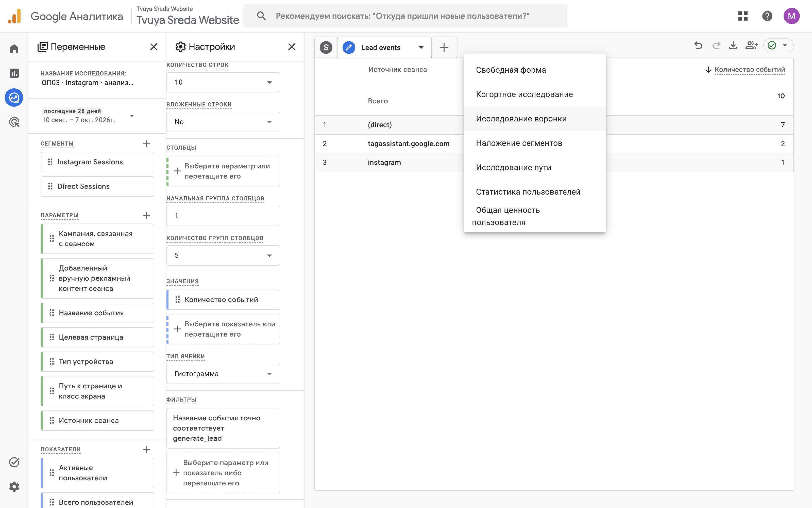Open the Тип ячейки Гистограмма dropdown
812x508 pixels.
[223, 374]
